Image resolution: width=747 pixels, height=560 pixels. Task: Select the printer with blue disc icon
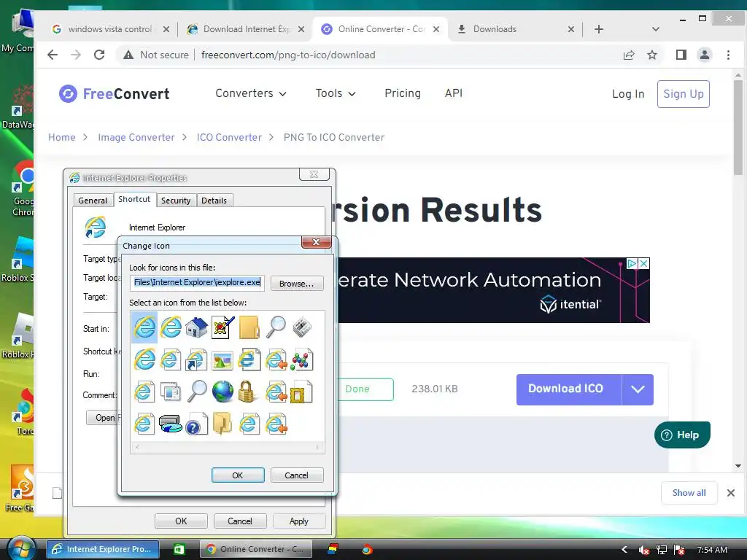pyautogui.click(x=170, y=424)
